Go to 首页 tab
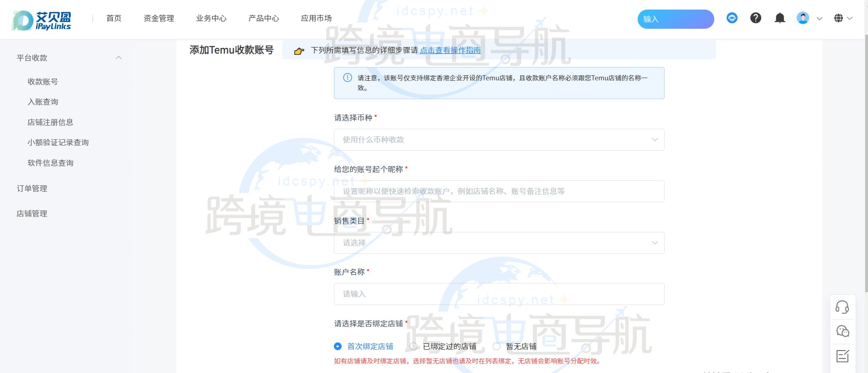 114,18
